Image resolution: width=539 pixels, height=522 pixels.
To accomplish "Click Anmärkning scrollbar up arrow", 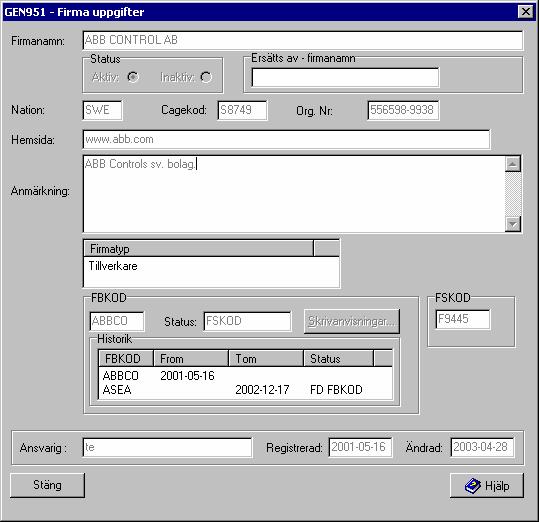I will (513, 164).
